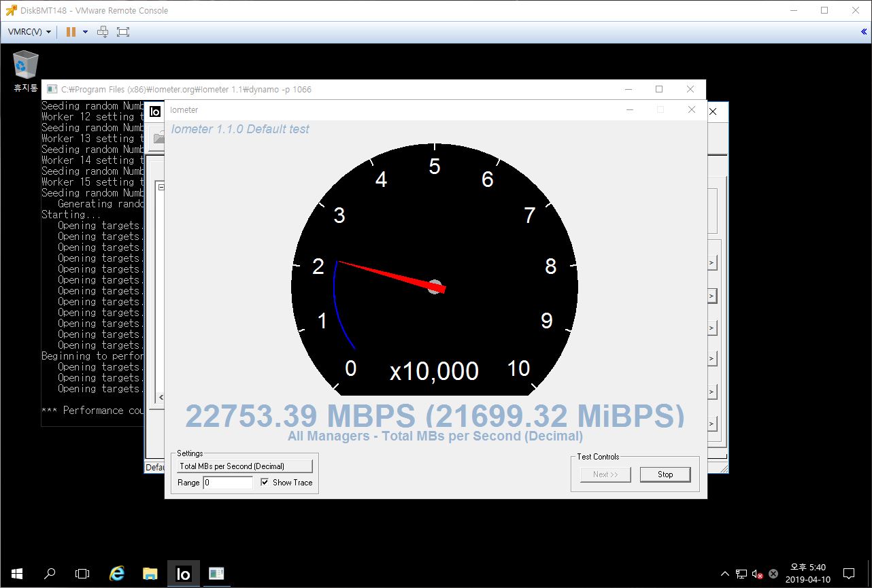The image size is (872, 588).
Task: Open the network status tray icon
Action: coord(741,574)
